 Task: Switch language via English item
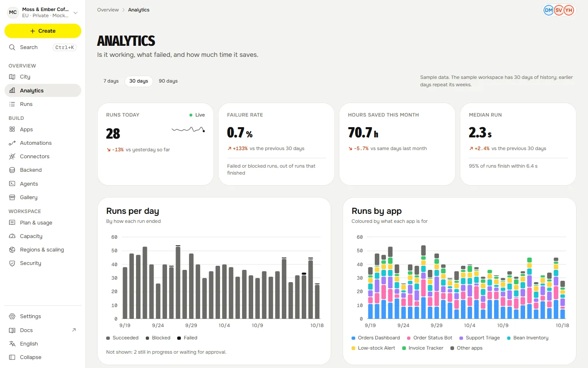[43, 344]
